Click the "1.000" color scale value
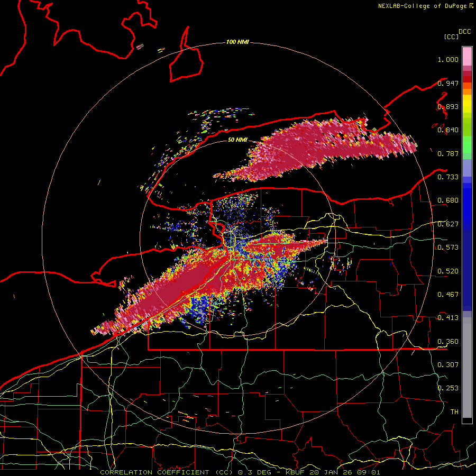 click(448, 59)
